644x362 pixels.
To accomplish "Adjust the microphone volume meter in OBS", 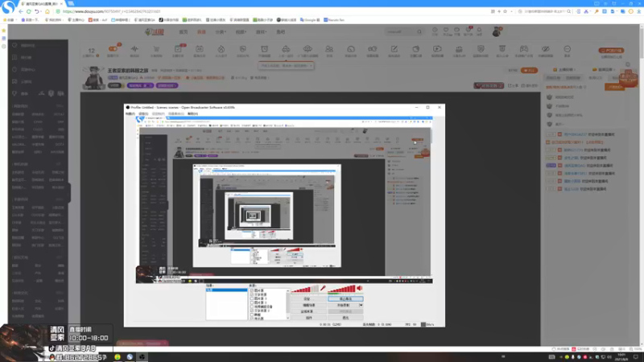I will (305, 289).
